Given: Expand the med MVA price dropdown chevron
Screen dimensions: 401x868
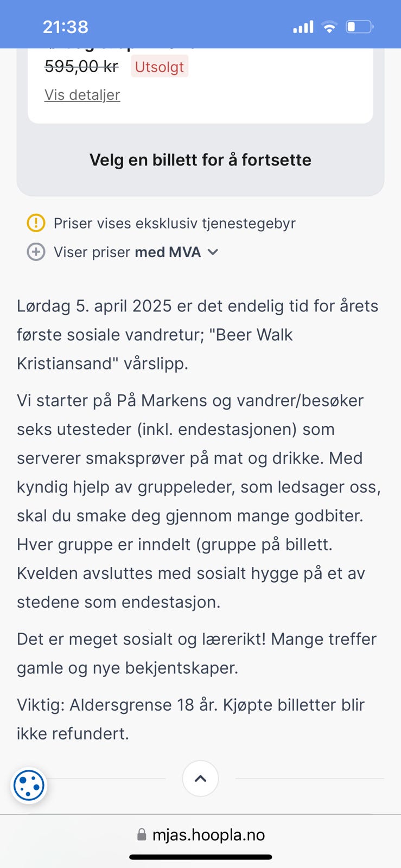Looking at the screenshot, I should click(213, 252).
